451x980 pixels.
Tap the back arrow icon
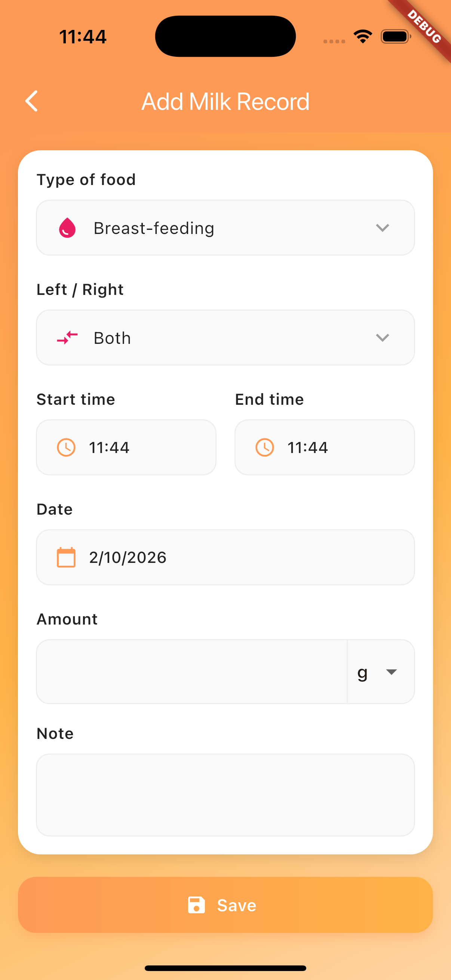click(32, 101)
